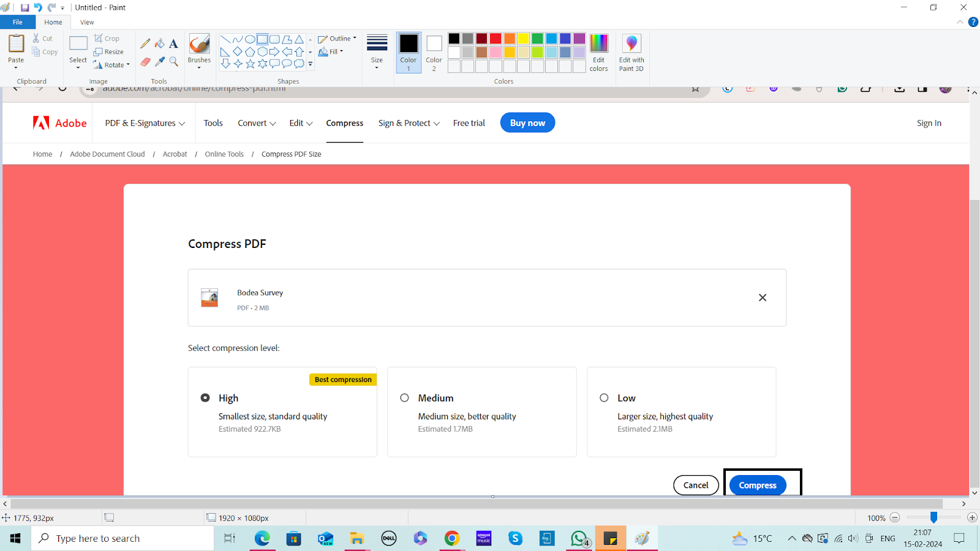Switch to the Home ribbon tab
Image resolution: width=980 pixels, height=551 pixels.
pyautogui.click(x=53, y=22)
